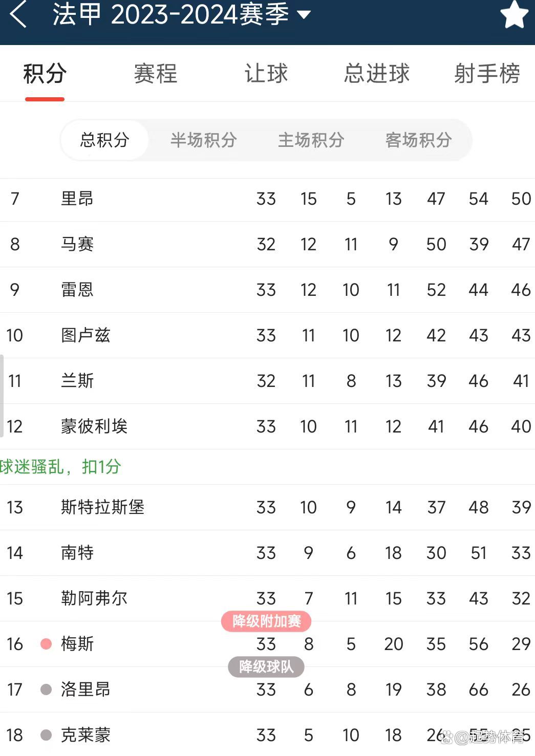Tap the 球迷骚乱，扣1分 note text
This screenshot has width=535, height=756.
(60, 467)
